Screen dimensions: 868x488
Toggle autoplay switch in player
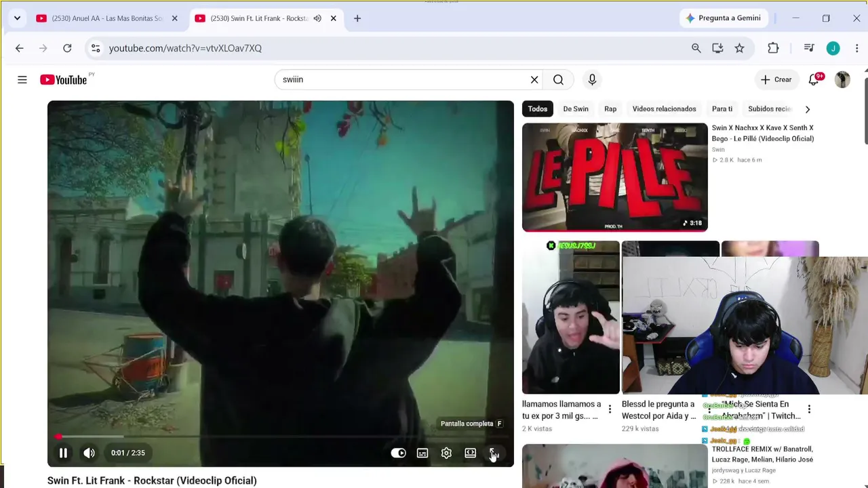point(398,453)
